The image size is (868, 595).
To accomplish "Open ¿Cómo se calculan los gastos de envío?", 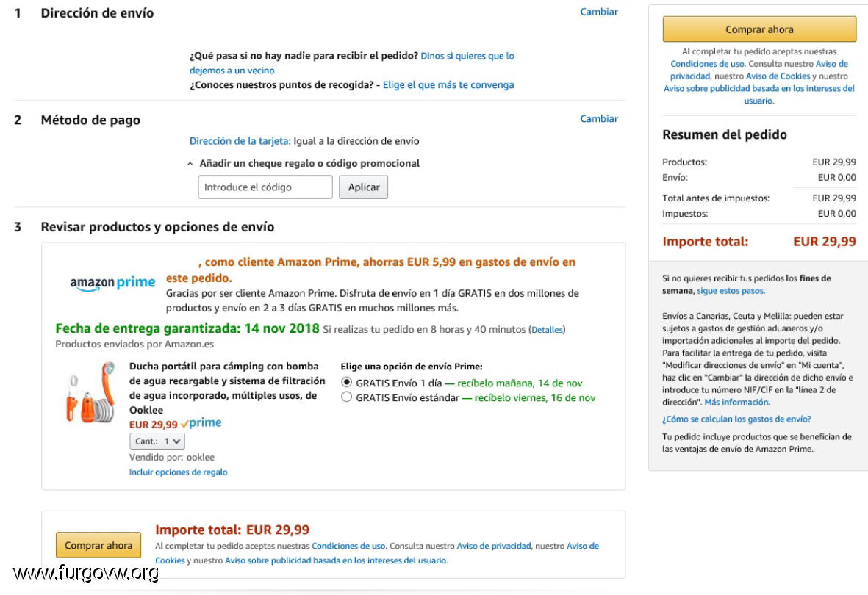I will point(736,419).
